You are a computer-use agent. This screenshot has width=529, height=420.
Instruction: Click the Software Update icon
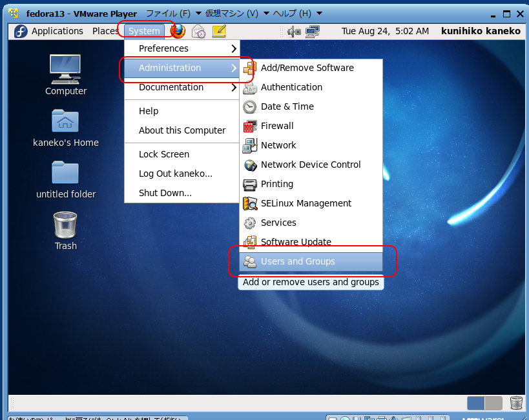click(250, 242)
